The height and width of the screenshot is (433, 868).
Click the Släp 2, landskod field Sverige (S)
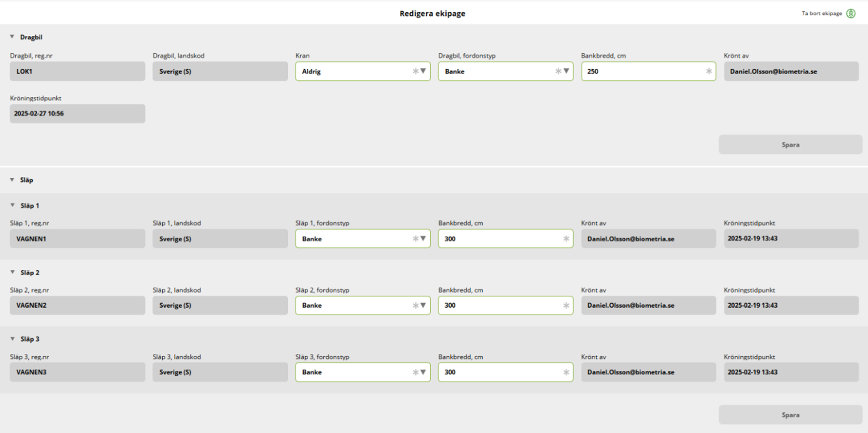tap(220, 305)
